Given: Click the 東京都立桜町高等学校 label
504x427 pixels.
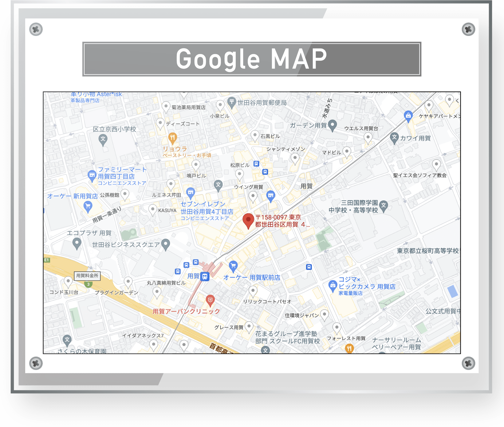Looking at the screenshot, I should pos(428,251).
